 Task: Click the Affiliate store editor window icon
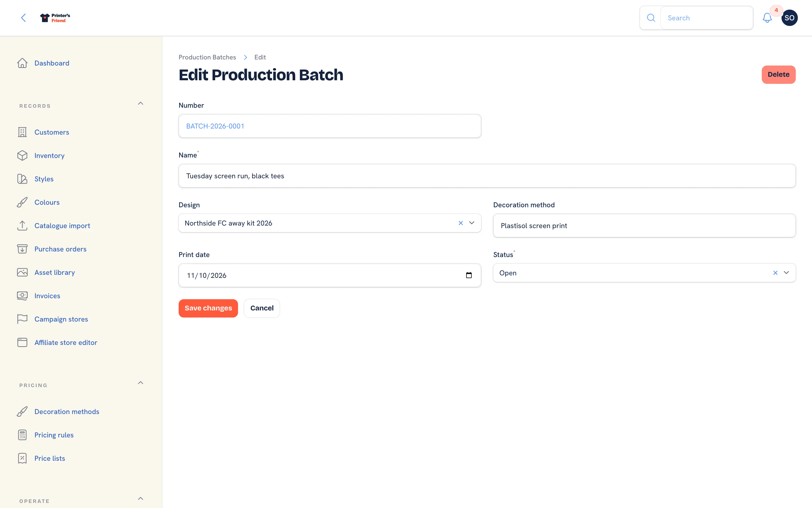point(23,342)
